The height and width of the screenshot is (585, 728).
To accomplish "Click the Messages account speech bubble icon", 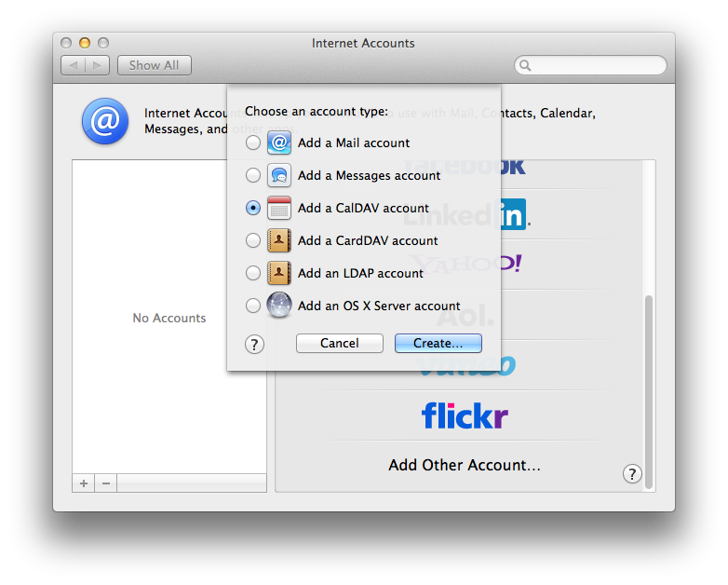I will pyautogui.click(x=279, y=175).
